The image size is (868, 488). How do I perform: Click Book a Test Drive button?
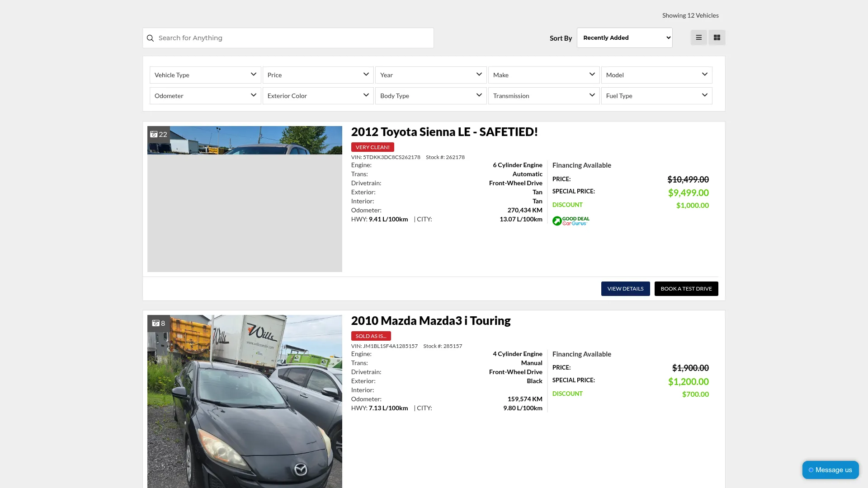(686, 289)
